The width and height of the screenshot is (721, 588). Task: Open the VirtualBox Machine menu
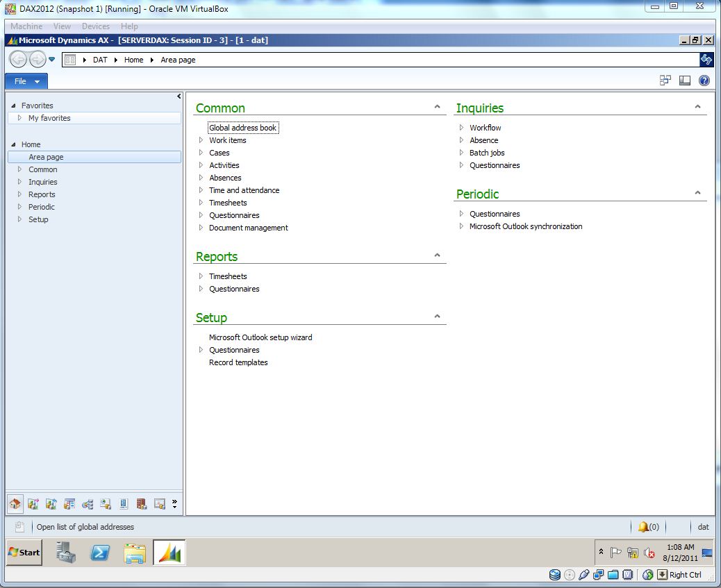tap(26, 26)
